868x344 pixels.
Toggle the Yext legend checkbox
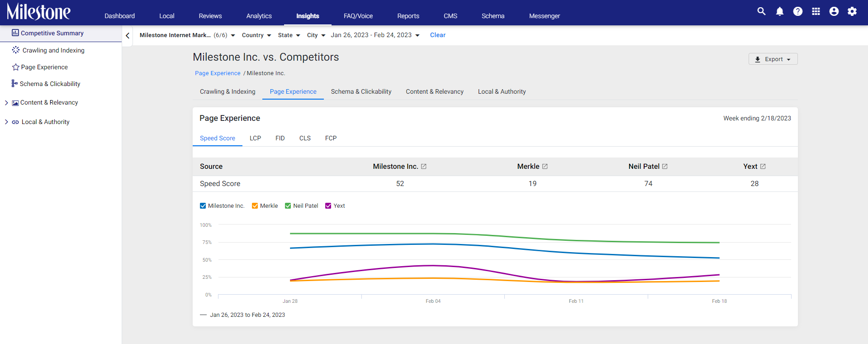pyautogui.click(x=328, y=206)
